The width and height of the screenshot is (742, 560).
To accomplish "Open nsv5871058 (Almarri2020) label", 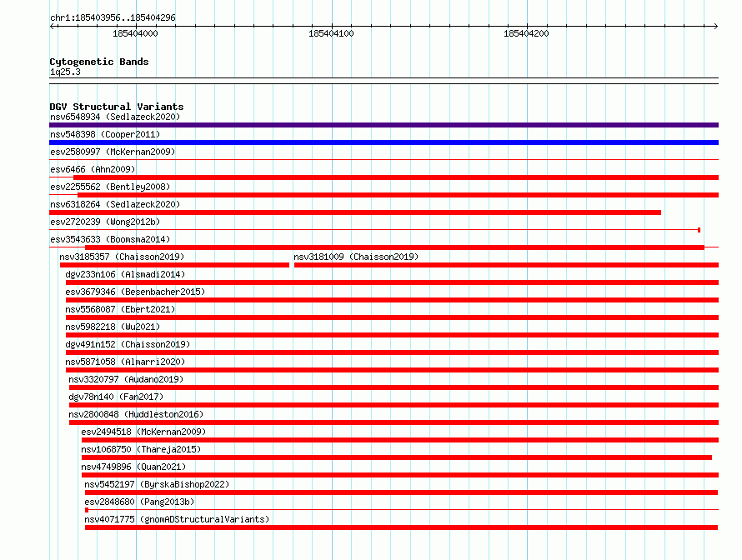I will point(125,362).
